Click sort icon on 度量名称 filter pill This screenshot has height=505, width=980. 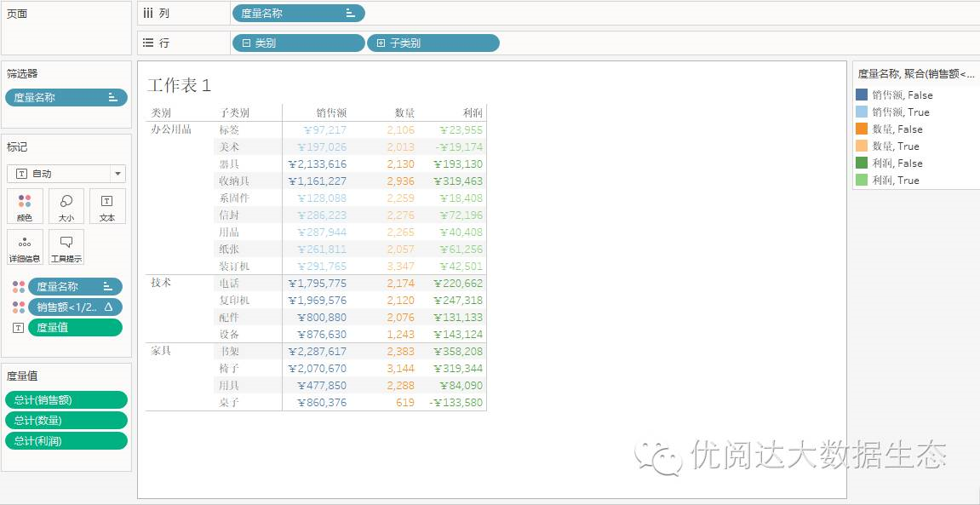pos(113,97)
